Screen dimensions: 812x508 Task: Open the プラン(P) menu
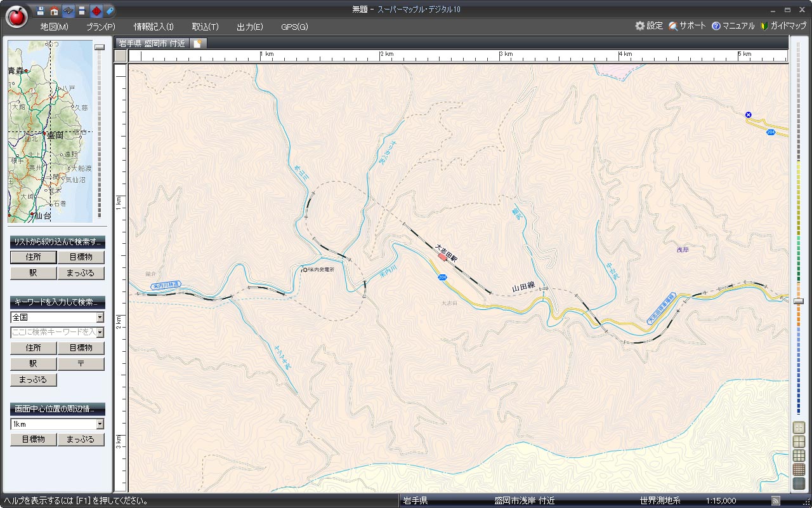tap(101, 27)
